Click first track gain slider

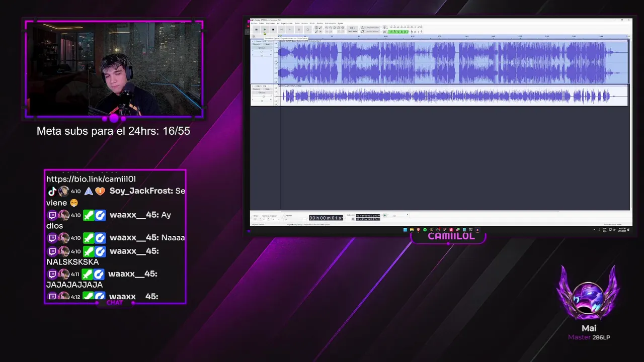[x=262, y=52]
